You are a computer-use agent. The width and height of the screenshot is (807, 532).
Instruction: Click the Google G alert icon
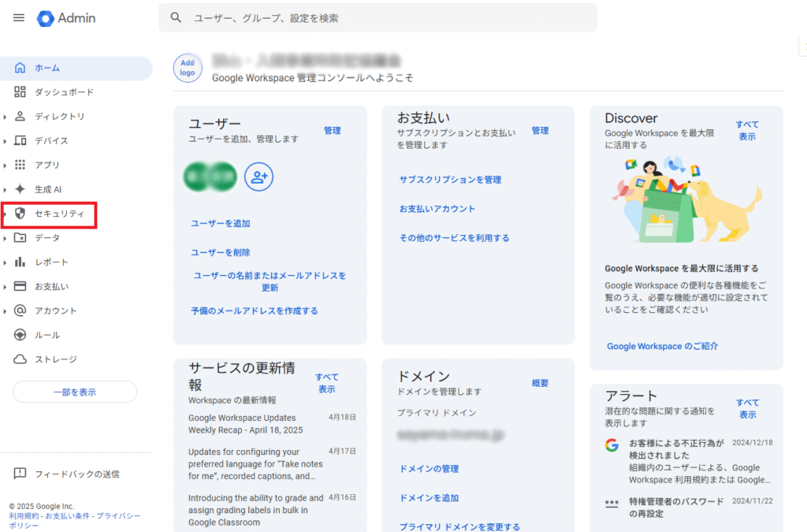click(x=612, y=445)
